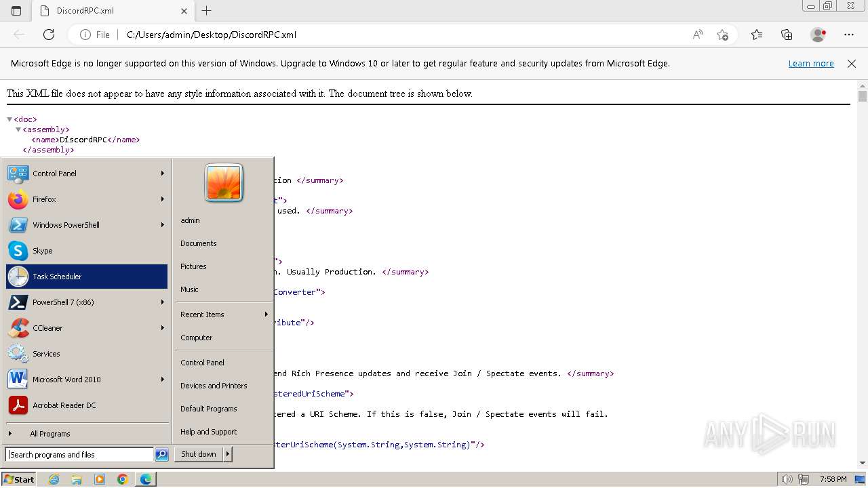Expand CCleaner jump list arrow
This screenshot has width=868, height=488.
163,328
